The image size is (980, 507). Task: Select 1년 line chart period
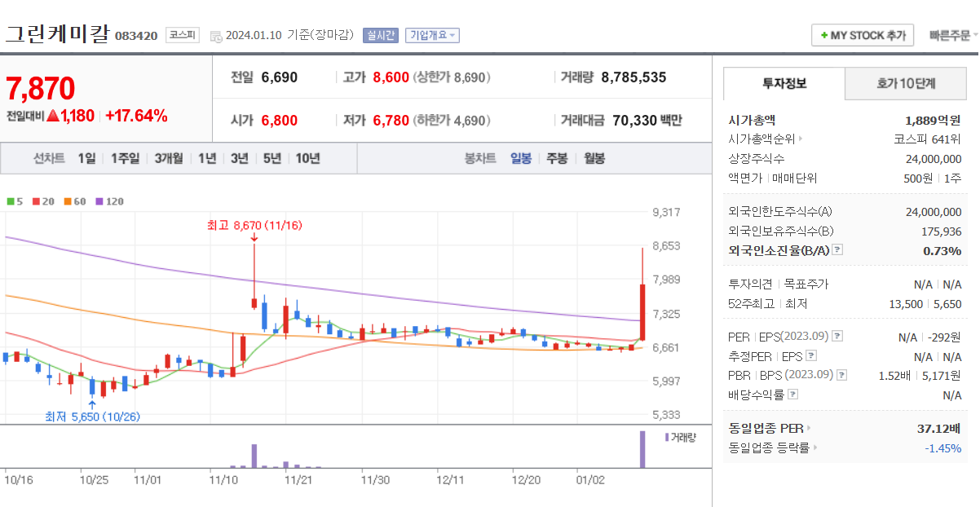(207, 158)
